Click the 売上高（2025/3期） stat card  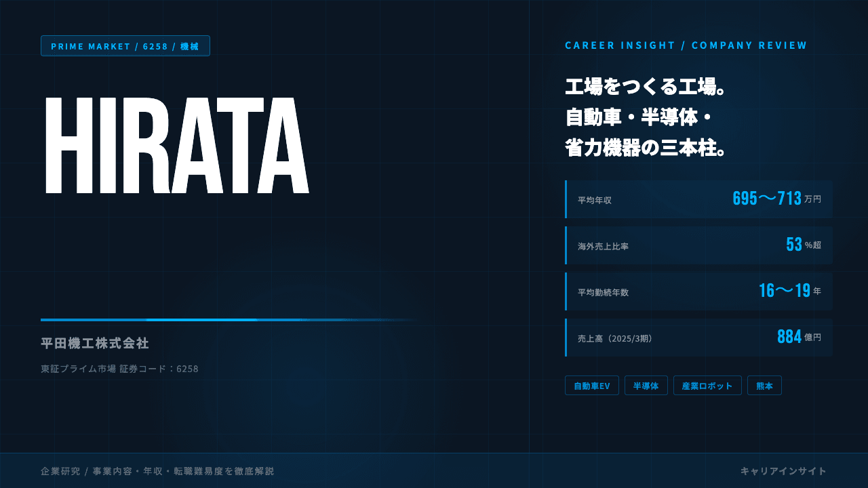click(x=698, y=338)
